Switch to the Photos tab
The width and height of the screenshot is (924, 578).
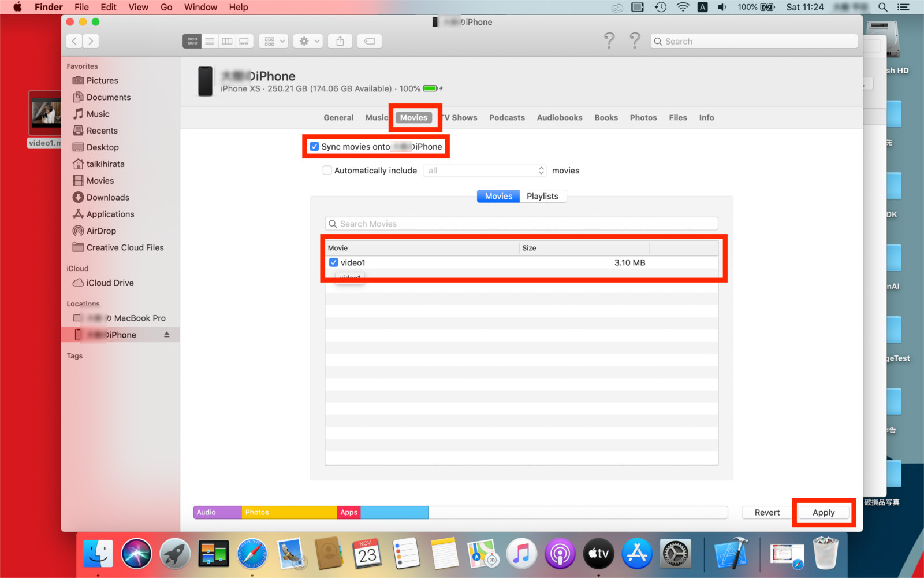tap(643, 118)
